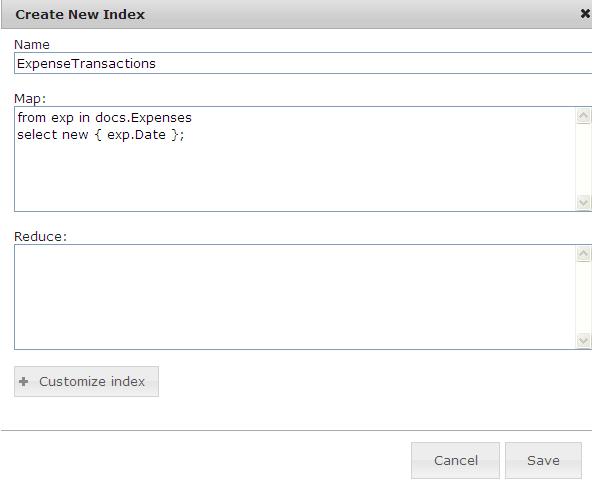Place cursor in "select new { exp.Date };" line

(101, 135)
